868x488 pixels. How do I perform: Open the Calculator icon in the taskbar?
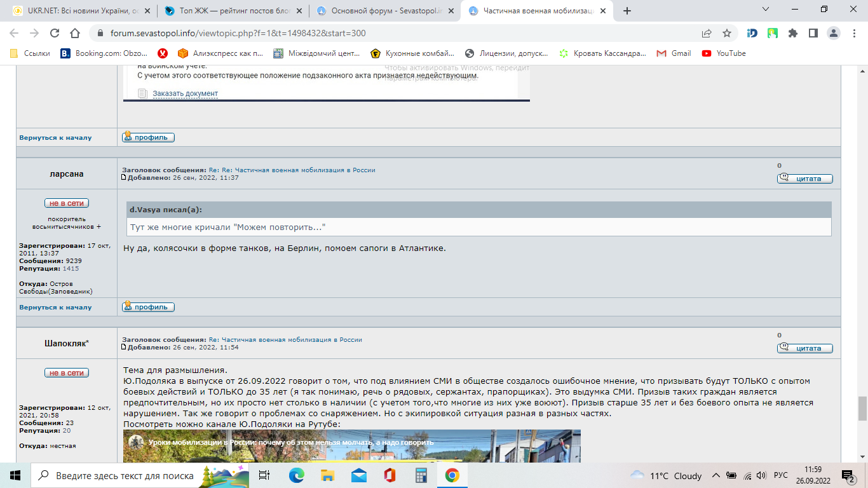[x=421, y=475]
